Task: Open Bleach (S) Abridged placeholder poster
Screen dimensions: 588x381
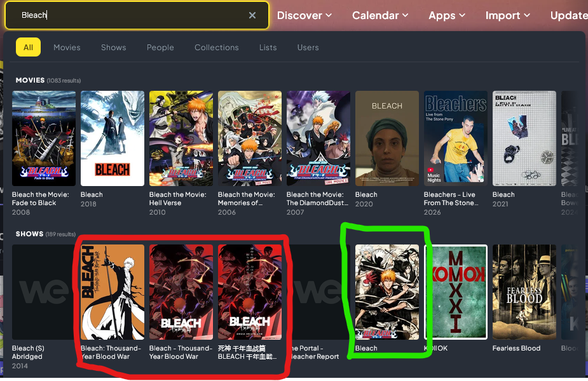Action: 44,292
